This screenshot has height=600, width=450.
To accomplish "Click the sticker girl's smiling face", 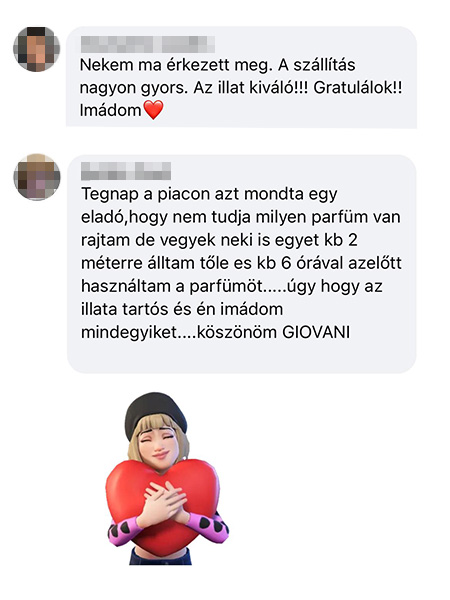I will pyautogui.click(x=160, y=448).
